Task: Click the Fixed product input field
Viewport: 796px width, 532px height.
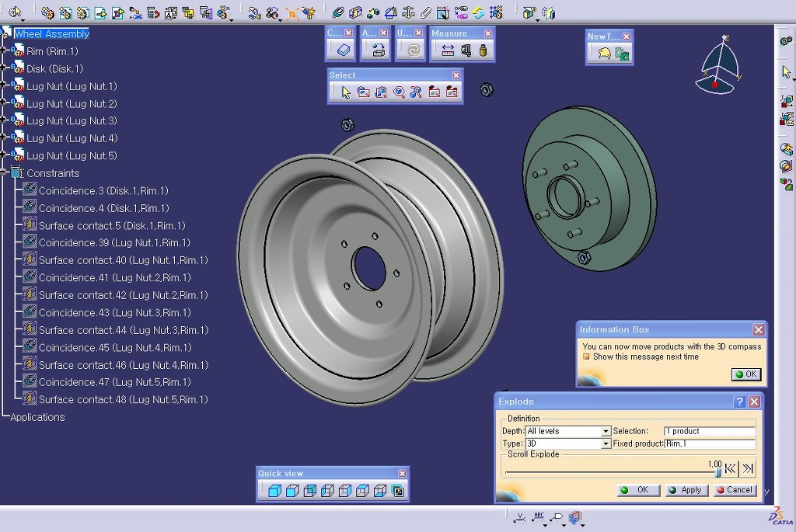Action: [x=710, y=444]
